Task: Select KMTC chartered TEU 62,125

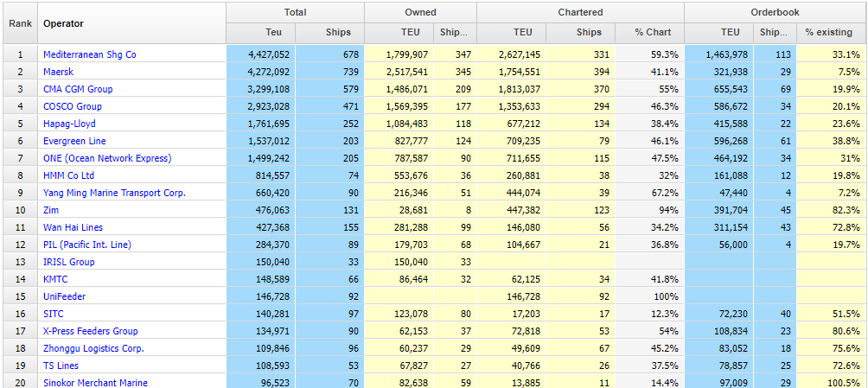Action: [x=512, y=279]
